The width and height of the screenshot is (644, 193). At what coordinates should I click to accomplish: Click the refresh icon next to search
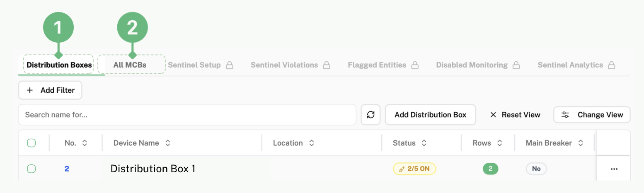(370, 115)
